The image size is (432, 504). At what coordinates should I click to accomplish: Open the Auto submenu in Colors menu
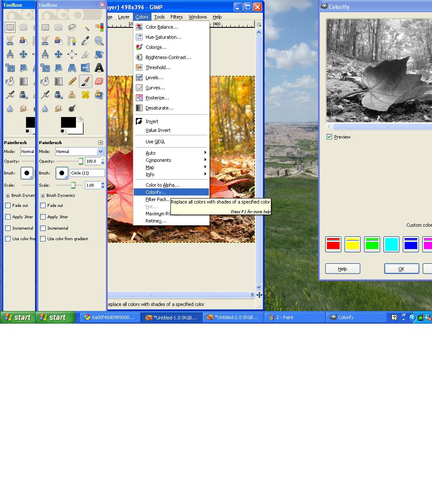click(x=171, y=153)
